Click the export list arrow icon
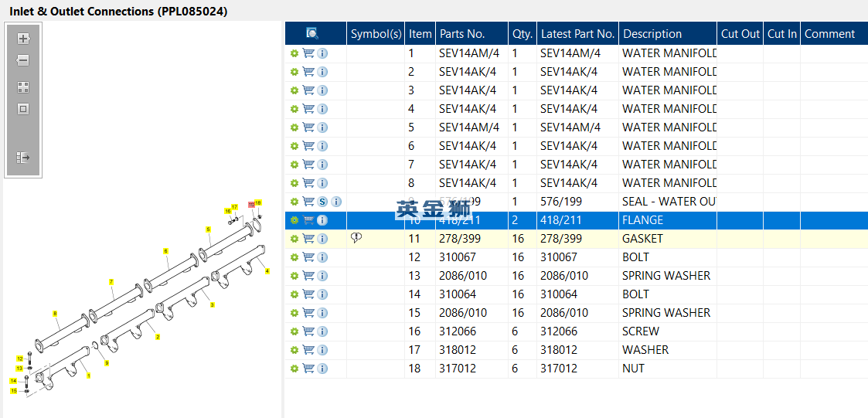The image size is (868, 418). [23, 158]
